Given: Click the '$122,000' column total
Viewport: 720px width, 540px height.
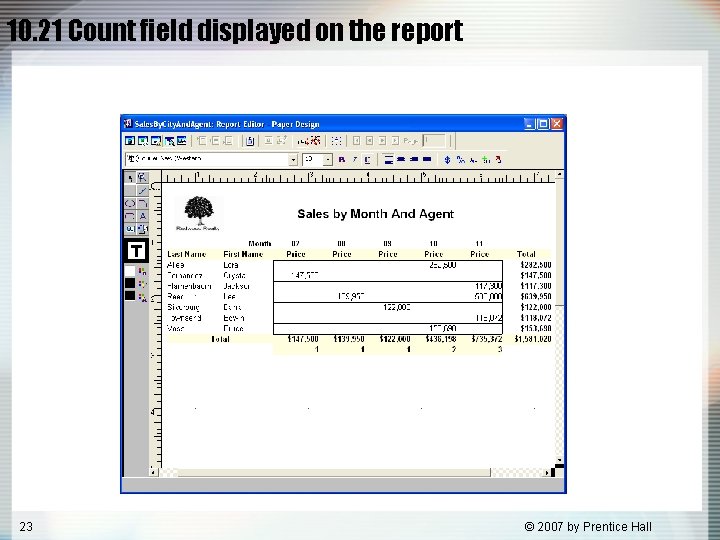Looking at the screenshot, I should coord(395,339).
